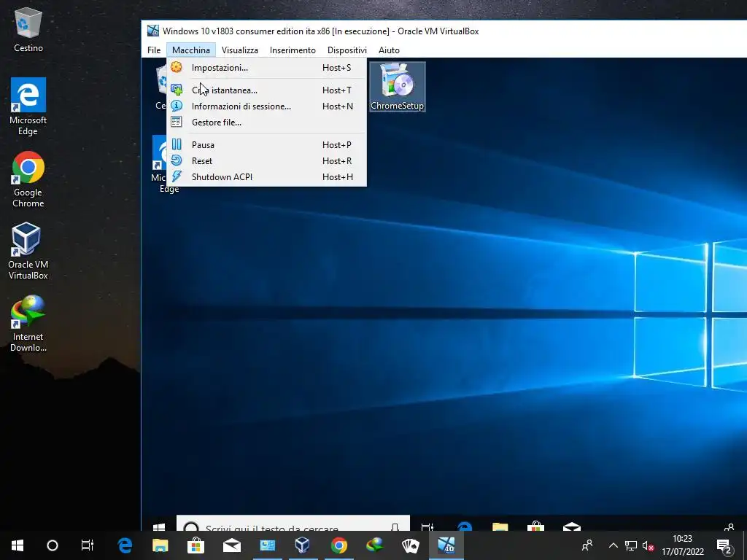Select Oracle VM VirtualBox desktop shortcut

(x=28, y=251)
